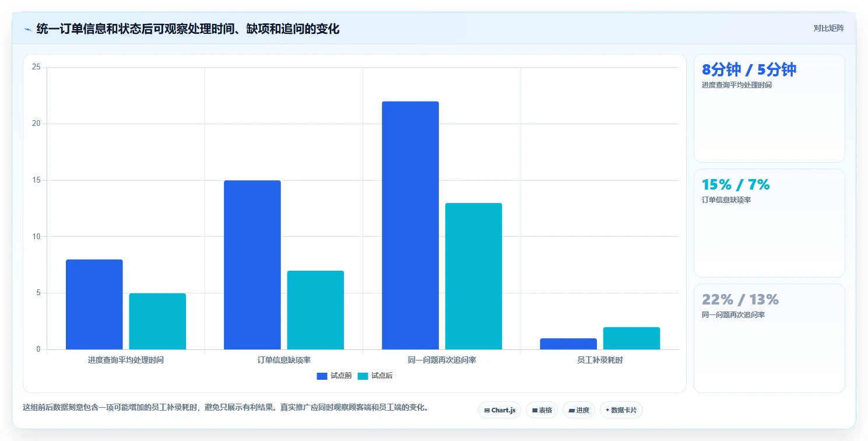Click the 试点后 bar for 订单信息缺项率
868x441 pixels.
click(315, 310)
